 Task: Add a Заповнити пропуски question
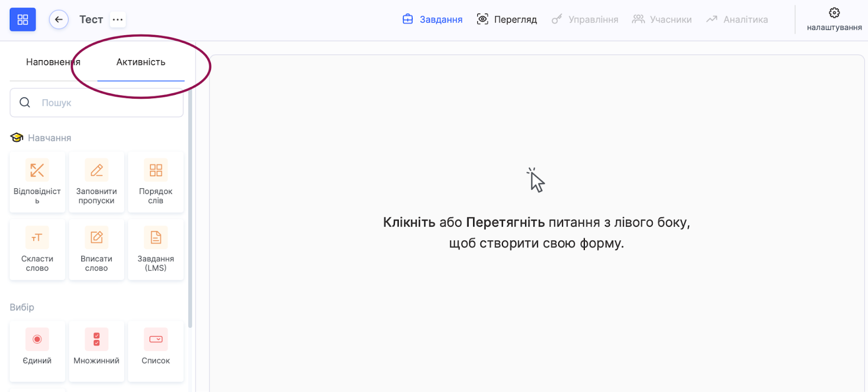pos(97,182)
